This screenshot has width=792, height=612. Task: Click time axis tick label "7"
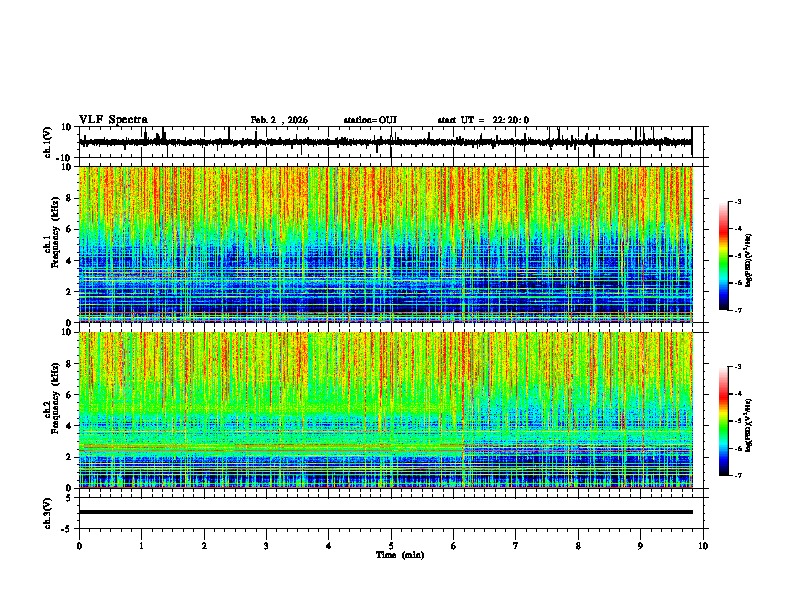pyautogui.click(x=516, y=546)
